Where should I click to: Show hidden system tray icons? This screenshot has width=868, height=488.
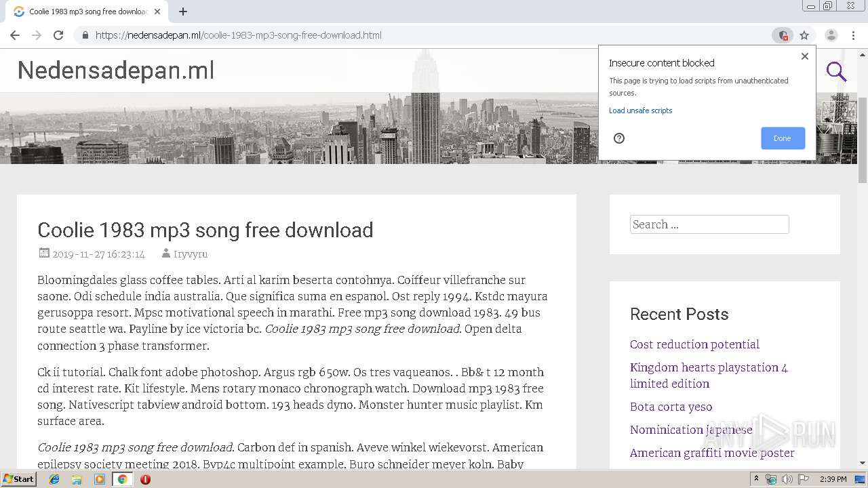pos(756,479)
